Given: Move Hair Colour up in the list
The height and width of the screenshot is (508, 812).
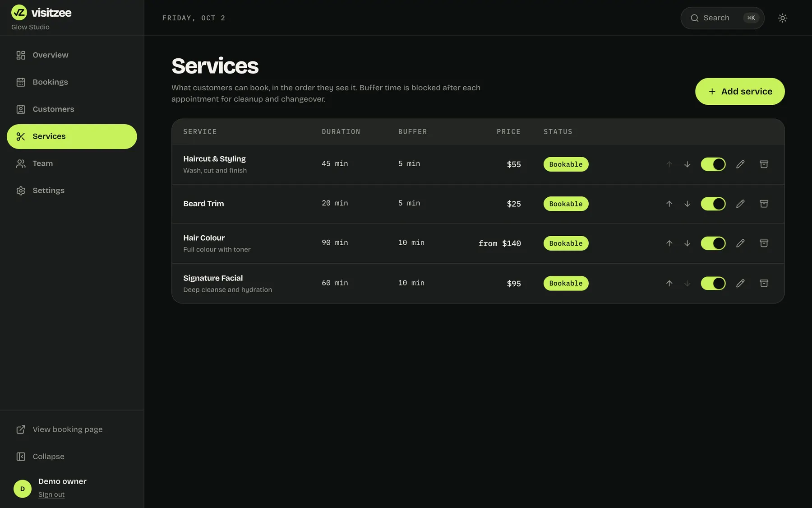Looking at the screenshot, I should point(669,243).
